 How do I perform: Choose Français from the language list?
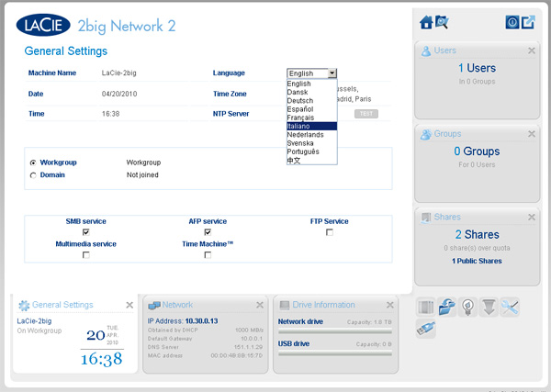(311, 118)
